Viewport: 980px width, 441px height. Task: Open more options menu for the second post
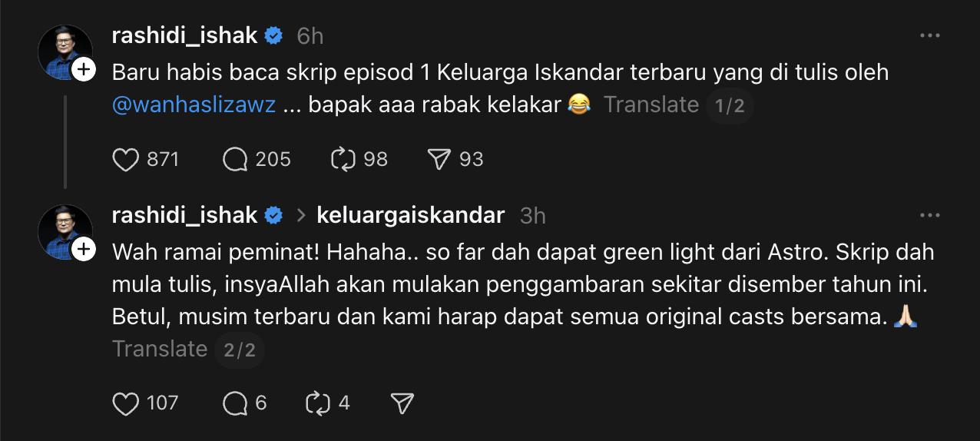point(930,216)
